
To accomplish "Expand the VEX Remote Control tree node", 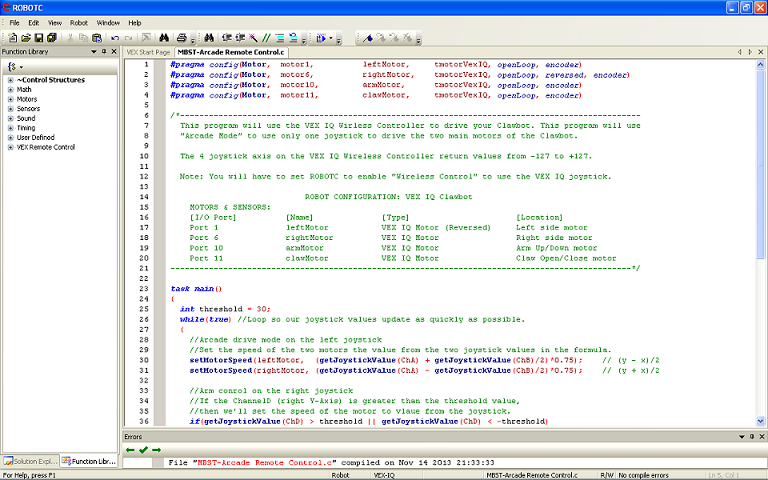I will (x=10, y=147).
